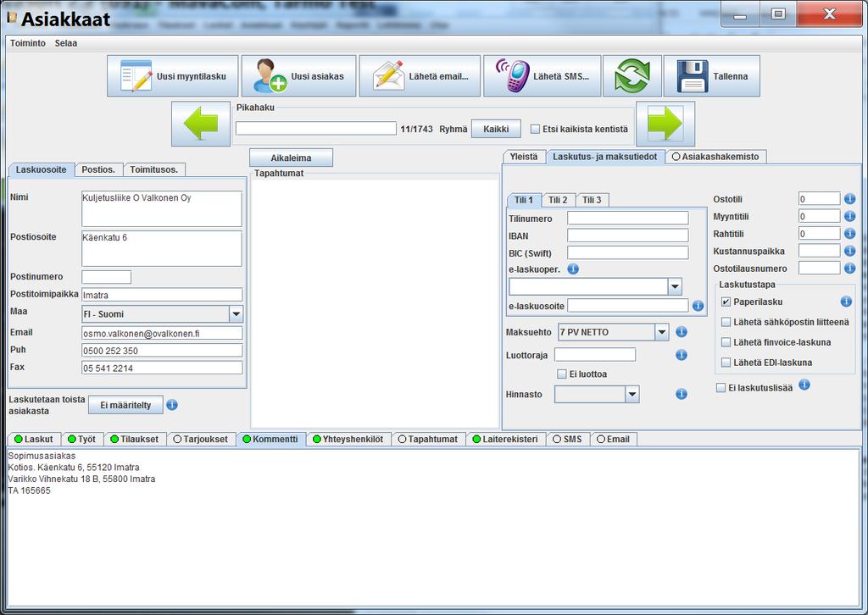Switch to the Postios. address tab

[x=98, y=169]
